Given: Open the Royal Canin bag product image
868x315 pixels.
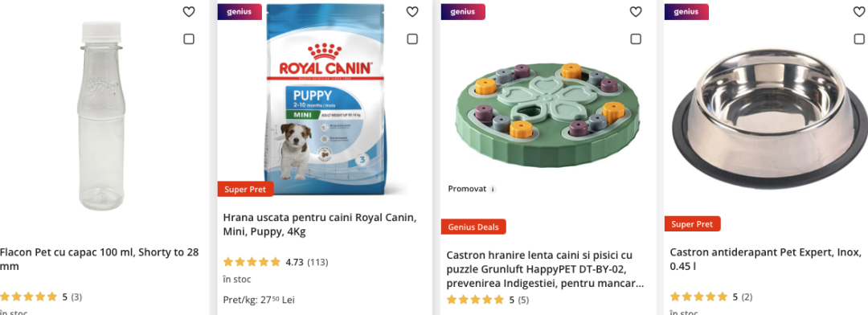Looking at the screenshot, I should pyautogui.click(x=325, y=100).
